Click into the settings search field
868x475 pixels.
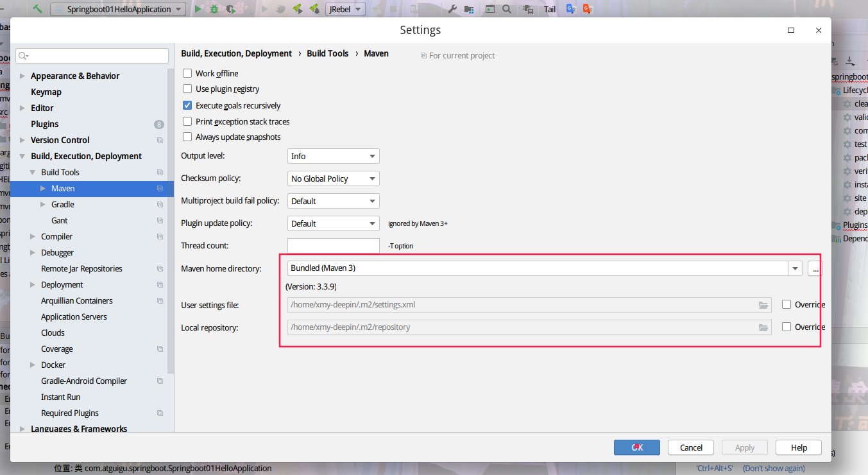click(x=92, y=56)
